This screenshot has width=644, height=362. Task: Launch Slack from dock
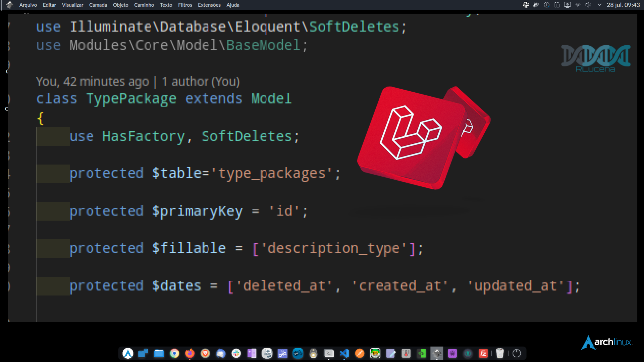point(236,353)
